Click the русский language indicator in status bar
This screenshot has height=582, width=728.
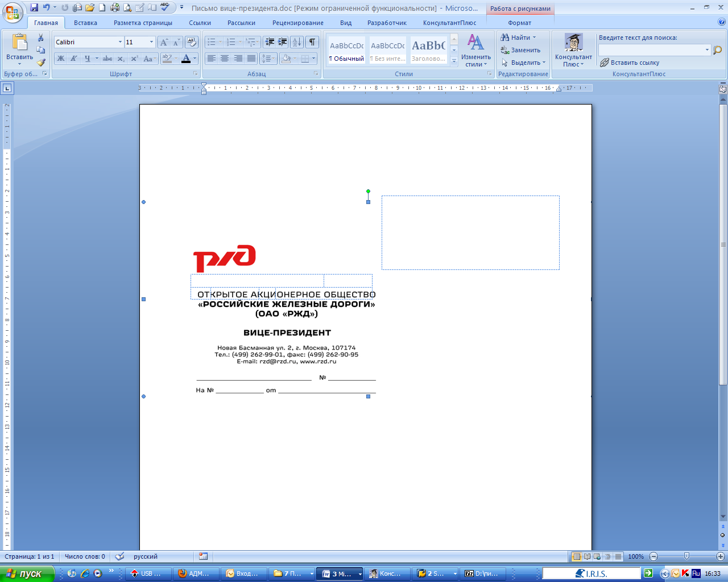point(146,556)
